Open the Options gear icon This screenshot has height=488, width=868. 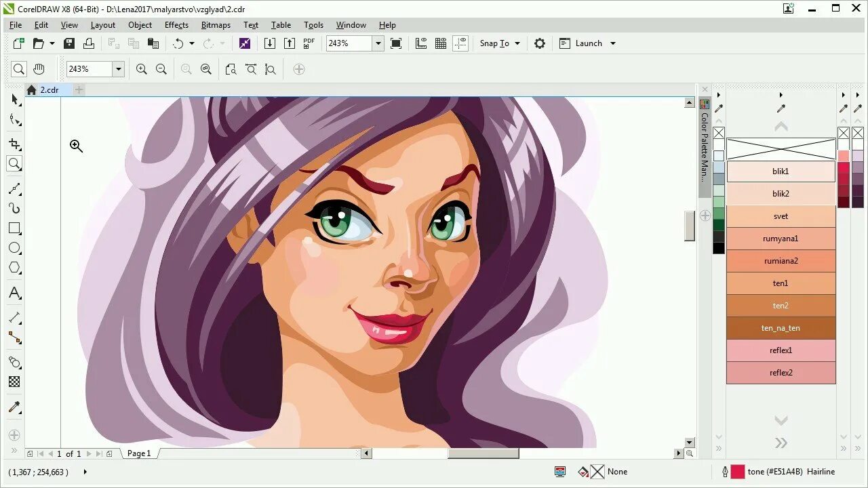point(540,43)
